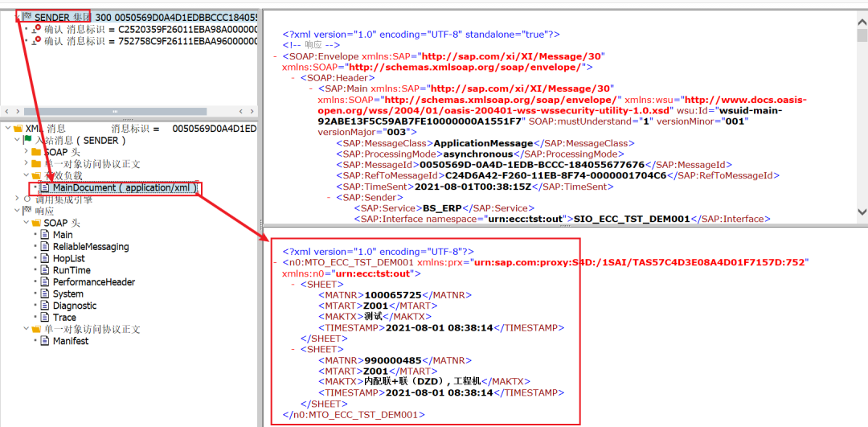The width and height of the screenshot is (868, 427).
Task: Click the document icon beside Main
Action: pos(45,235)
